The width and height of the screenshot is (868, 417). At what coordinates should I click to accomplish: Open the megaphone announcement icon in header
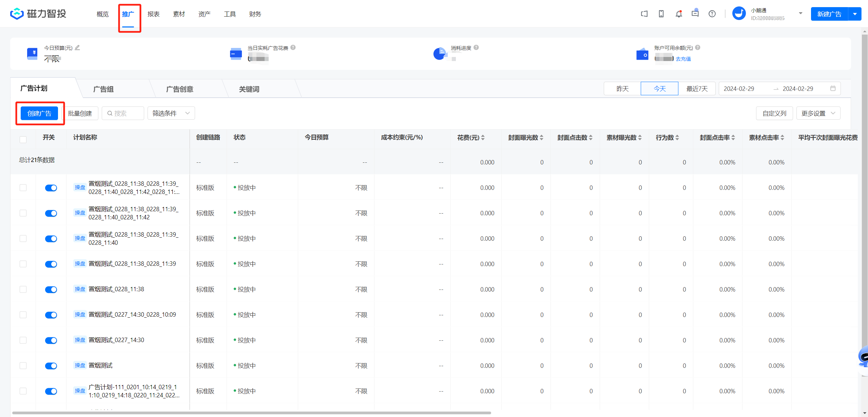(x=644, y=14)
